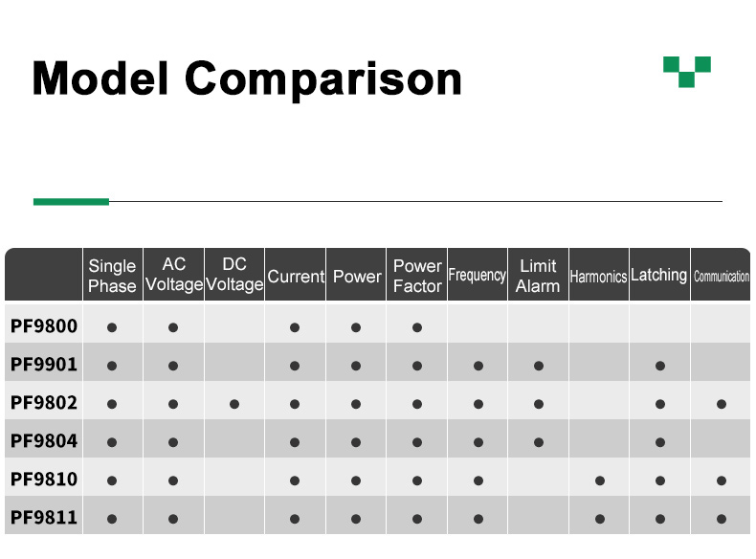Click the PF9804 Latching dot
Image resolution: width=756 pixels, height=559 pixels.
pos(660,442)
